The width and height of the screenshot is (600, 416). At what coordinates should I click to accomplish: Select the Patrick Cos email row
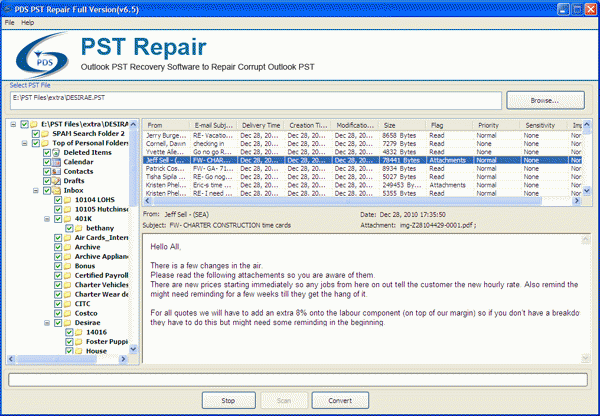(362, 168)
